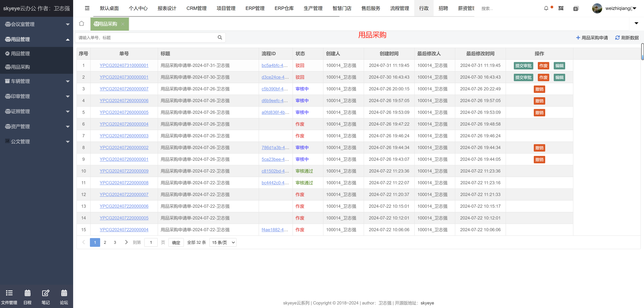Open the 15 条/页 page size dropdown
The height and width of the screenshot is (308, 644).
click(223, 242)
